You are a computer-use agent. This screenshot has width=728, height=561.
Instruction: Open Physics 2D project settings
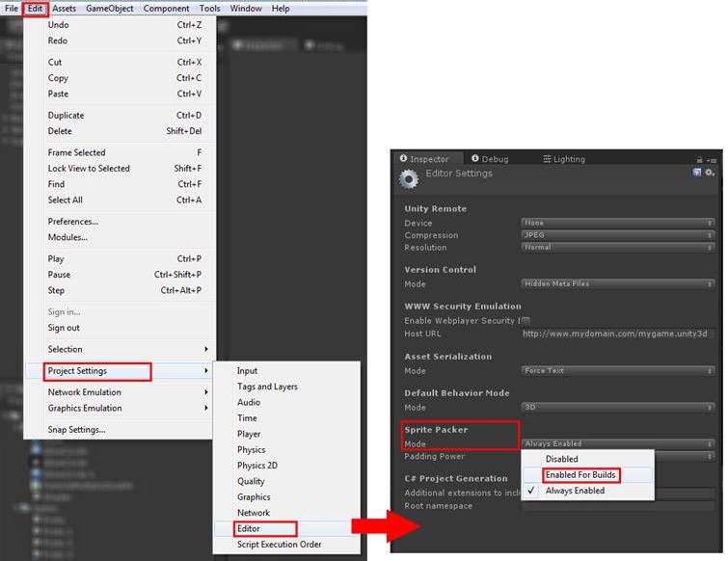click(286, 466)
